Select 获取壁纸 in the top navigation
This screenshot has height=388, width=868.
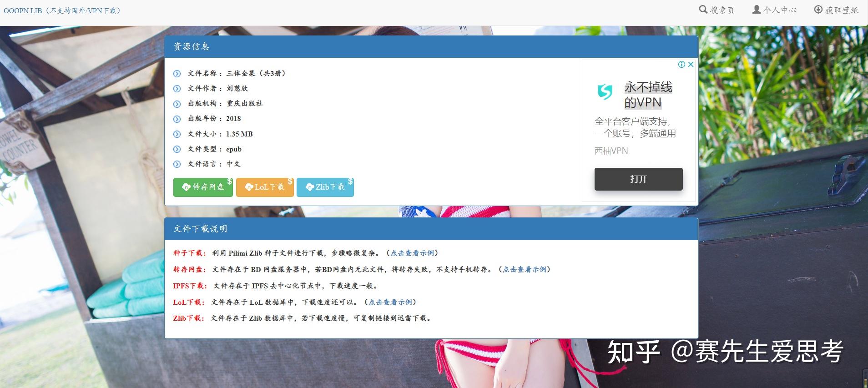[x=842, y=10]
